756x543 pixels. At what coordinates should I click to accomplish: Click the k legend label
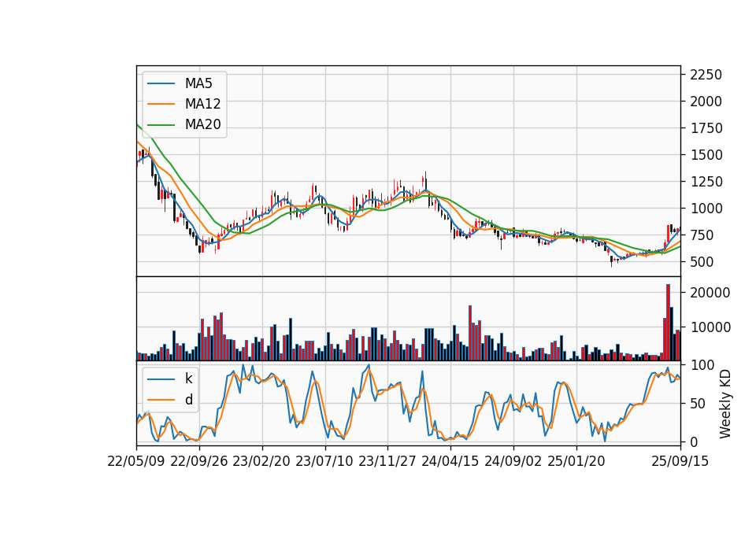[x=188, y=379]
